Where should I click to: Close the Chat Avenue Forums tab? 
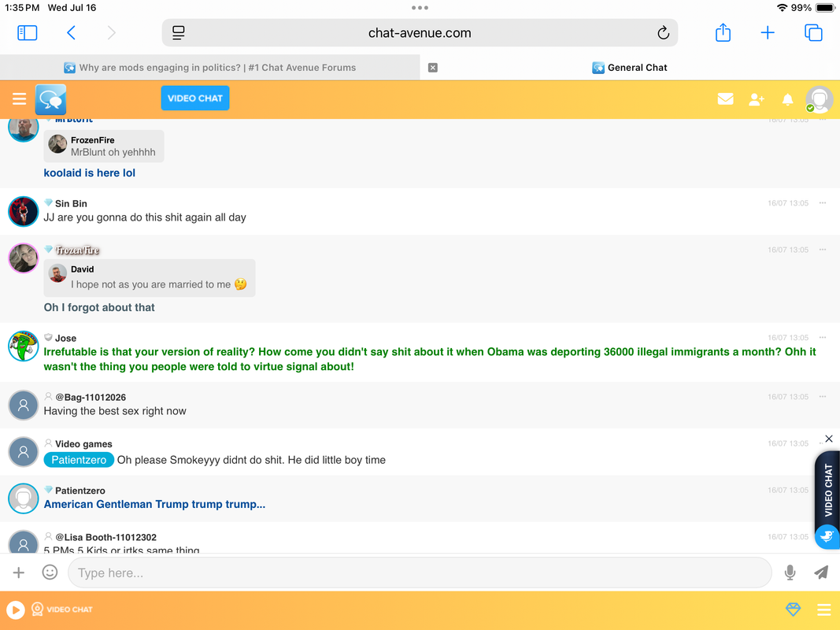[433, 68]
